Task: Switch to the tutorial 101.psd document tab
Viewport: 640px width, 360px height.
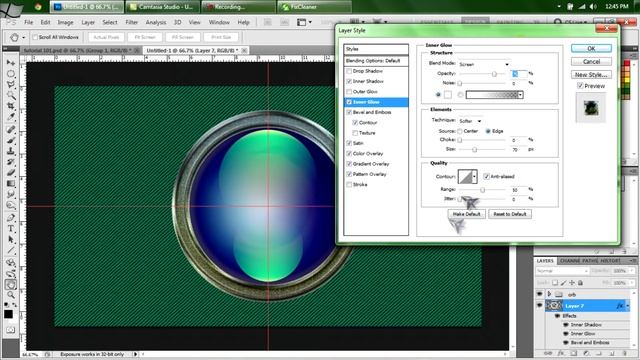Action: [x=79, y=50]
